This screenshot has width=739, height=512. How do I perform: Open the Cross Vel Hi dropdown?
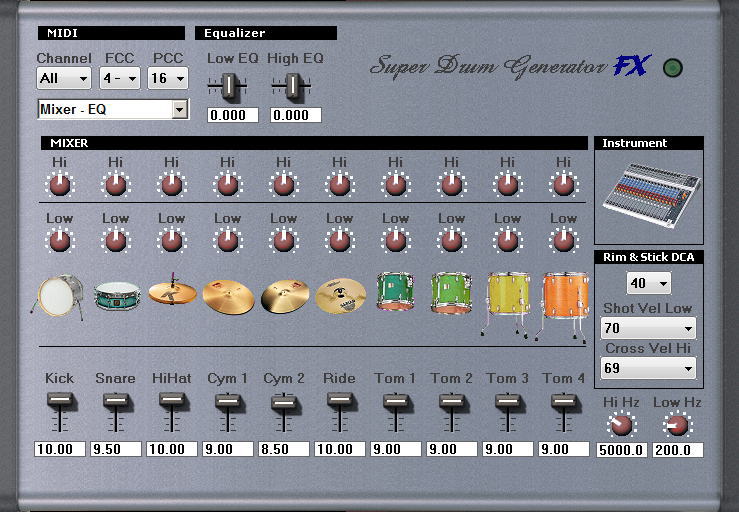649,368
